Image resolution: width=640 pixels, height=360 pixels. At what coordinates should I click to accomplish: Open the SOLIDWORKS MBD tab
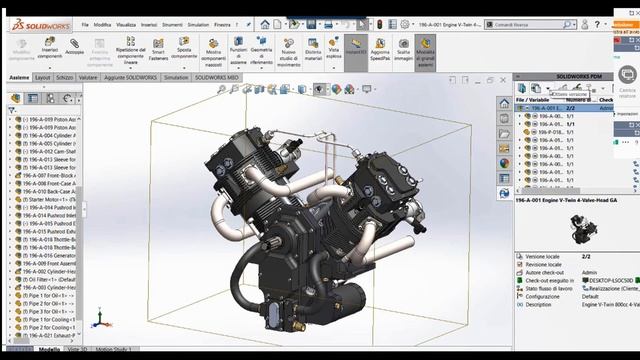[217, 78]
